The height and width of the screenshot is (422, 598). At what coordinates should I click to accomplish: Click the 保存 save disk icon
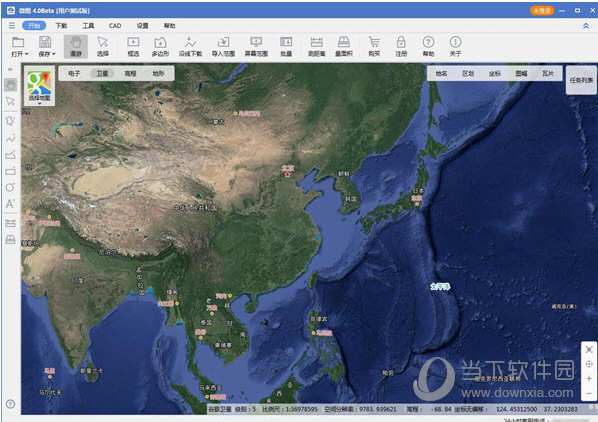point(45,42)
